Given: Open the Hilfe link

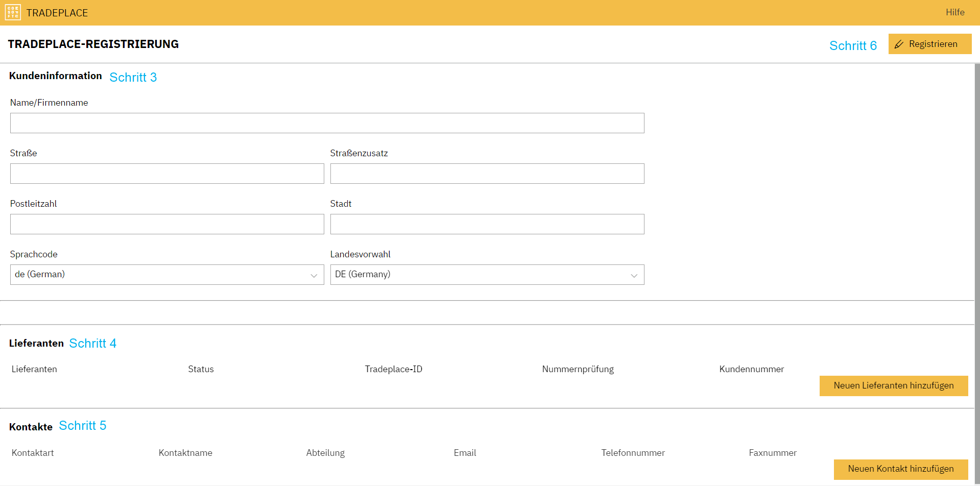Looking at the screenshot, I should pos(954,12).
